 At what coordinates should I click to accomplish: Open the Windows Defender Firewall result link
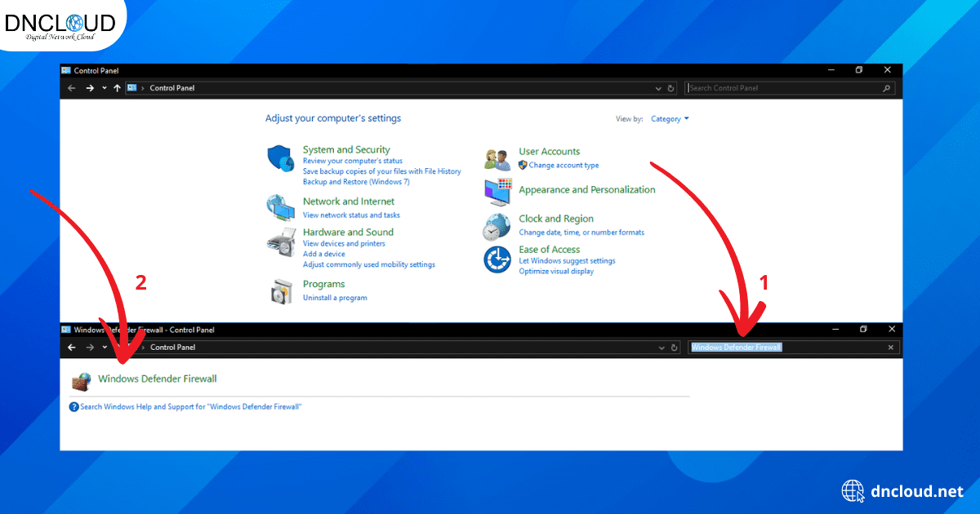158,379
